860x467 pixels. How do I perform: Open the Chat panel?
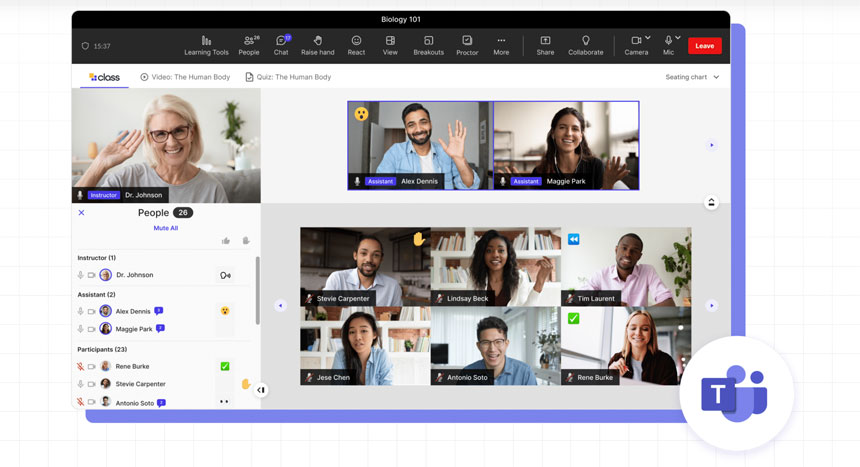click(x=281, y=45)
